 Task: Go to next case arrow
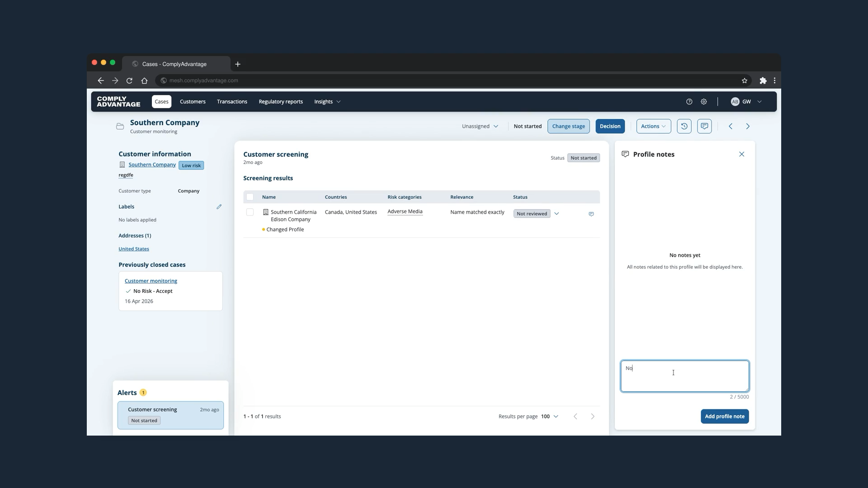748,126
